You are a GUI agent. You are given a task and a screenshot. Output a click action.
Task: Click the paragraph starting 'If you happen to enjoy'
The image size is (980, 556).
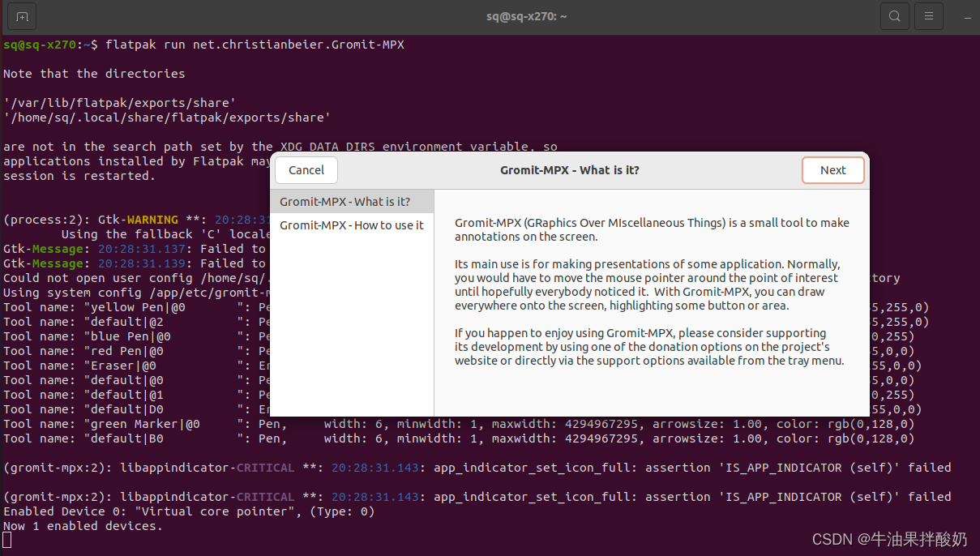tap(649, 347)
